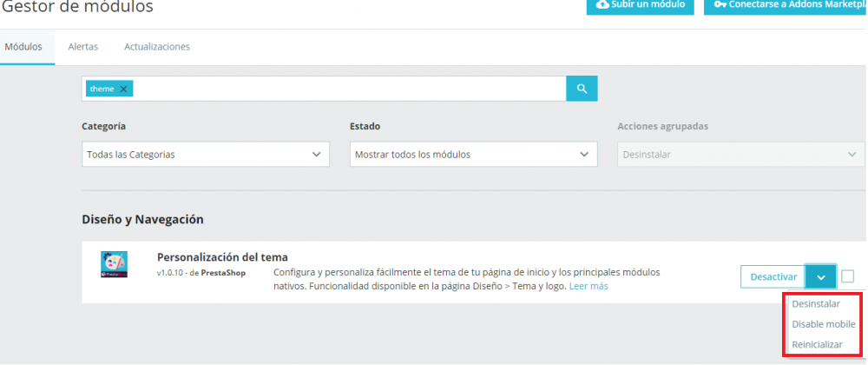The height and width of the screenshot is (365, 868).
Task: Choose Disable mobile from the menu
Action: [823, 324]
